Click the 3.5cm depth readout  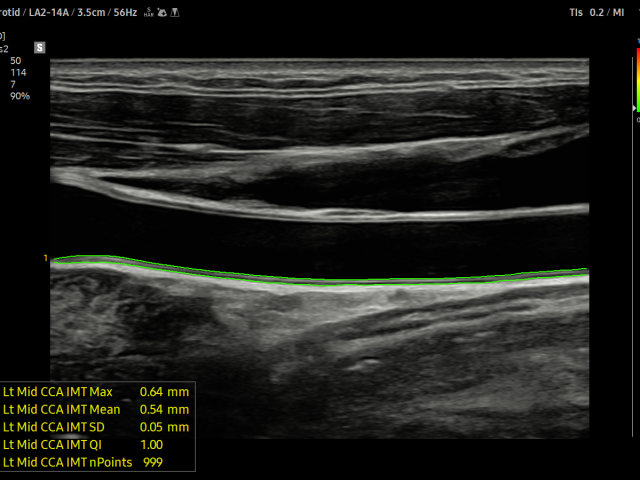[x=95, y=11]
